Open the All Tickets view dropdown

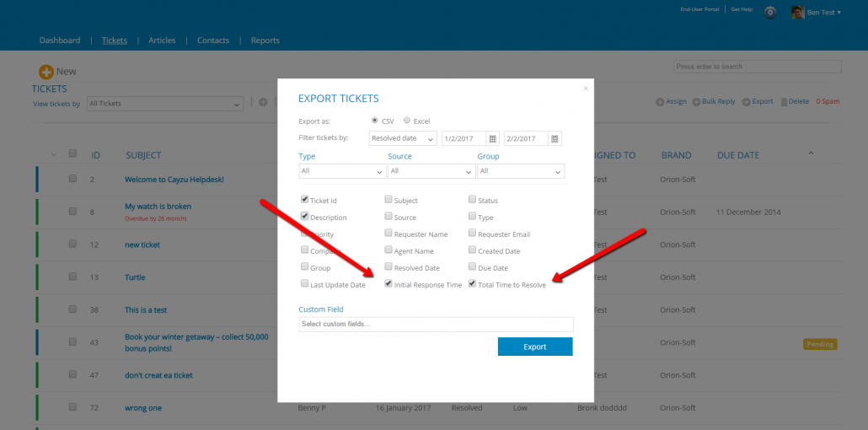pos(165,104)
